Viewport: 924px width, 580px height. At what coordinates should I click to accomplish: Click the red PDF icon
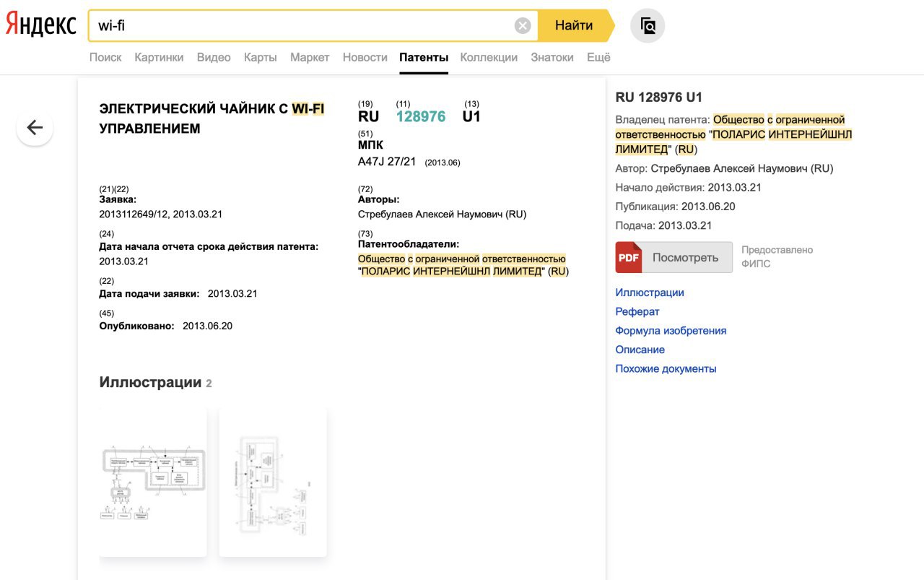click(629, 257)
